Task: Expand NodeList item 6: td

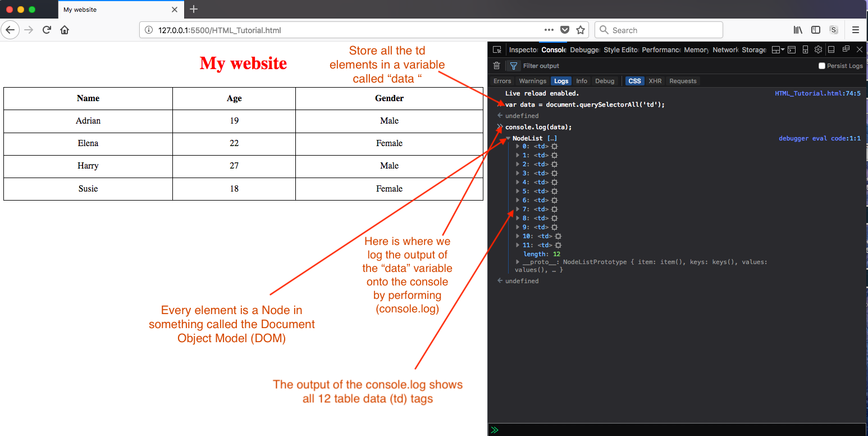Action: point(518,201)
